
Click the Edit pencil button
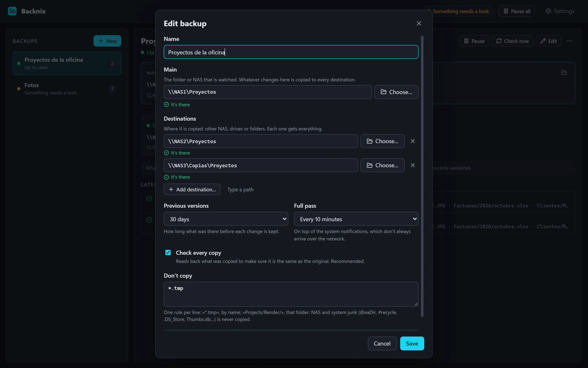548,41
